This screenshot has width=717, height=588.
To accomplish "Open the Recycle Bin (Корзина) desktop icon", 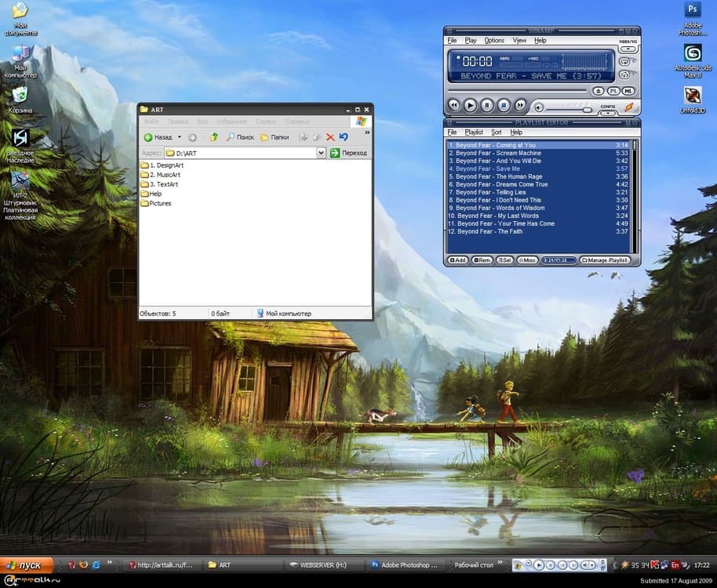I will (x=20, y=100).
